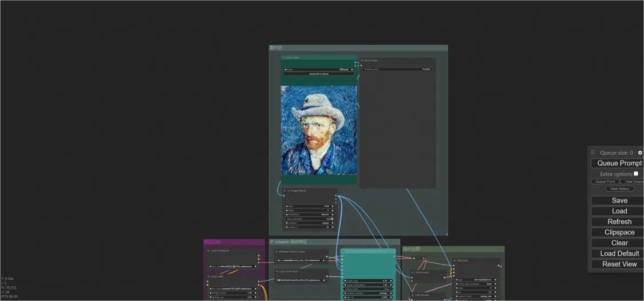Collapse the KSampler node via its dot
This screenshot has width=644, height=301.
455,260
